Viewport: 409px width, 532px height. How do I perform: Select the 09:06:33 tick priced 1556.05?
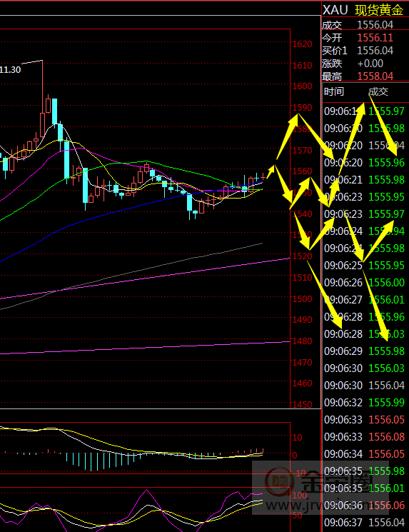pos(365,420)
